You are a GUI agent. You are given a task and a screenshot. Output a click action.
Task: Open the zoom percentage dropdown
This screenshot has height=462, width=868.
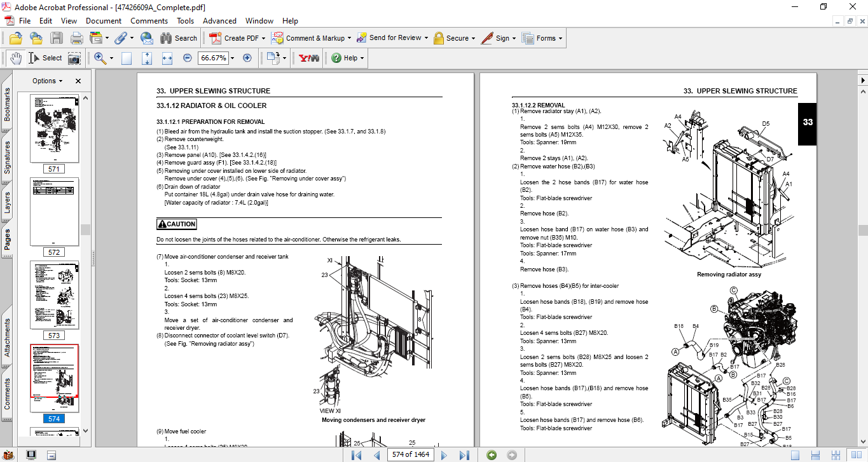[232, 58]
